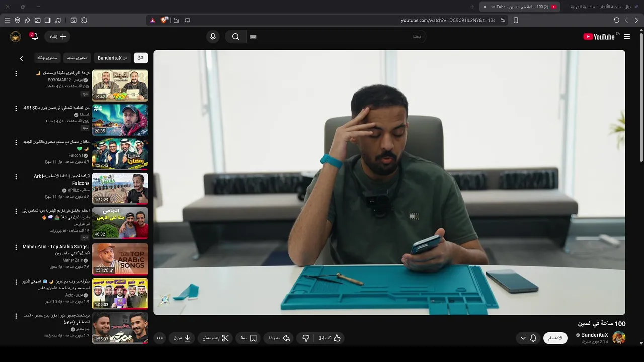Open Brave VPN shield icon

[x=18, y=20]
